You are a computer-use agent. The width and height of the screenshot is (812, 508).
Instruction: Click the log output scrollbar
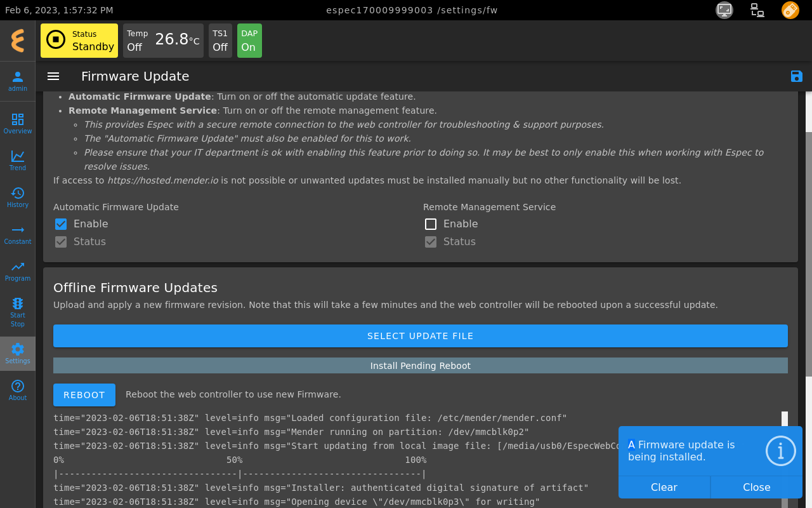click(x=785, y=419)
